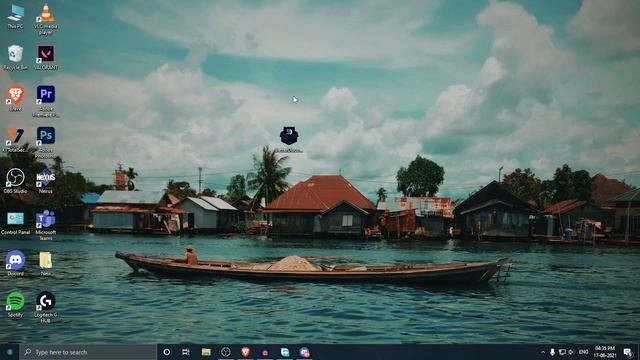Select the Nexus desktop shortcut

pyautogui.click(x=46, y=181)
